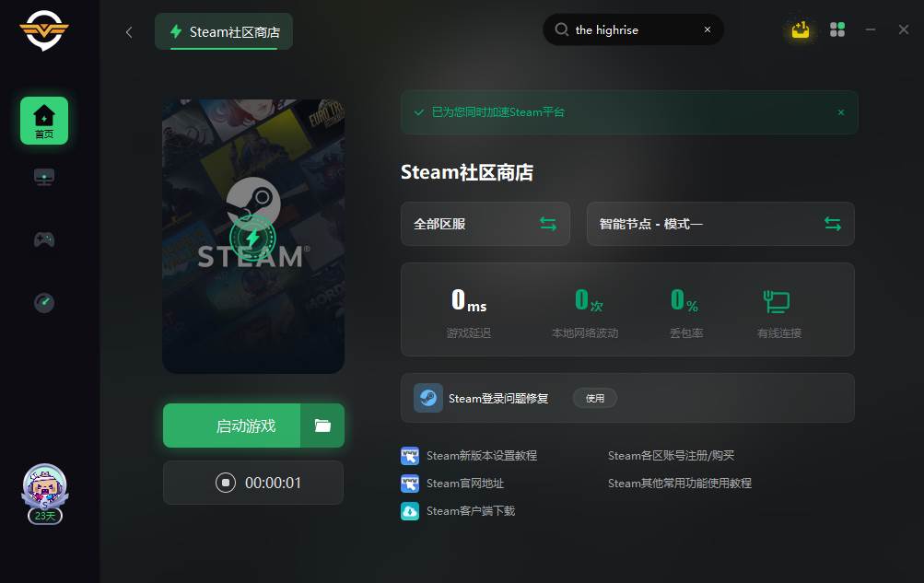924x583 pixels.
Task: Dismiss the 已为您同时加速Steam平台 notification
Action: (841, 112)
